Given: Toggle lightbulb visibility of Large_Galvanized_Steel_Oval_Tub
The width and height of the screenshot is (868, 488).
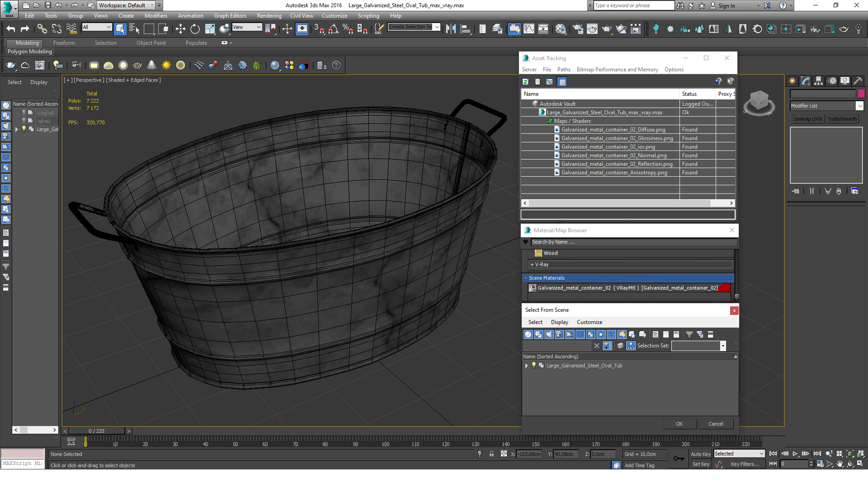Looking at the screenshot, I should (x=534, y=365).
